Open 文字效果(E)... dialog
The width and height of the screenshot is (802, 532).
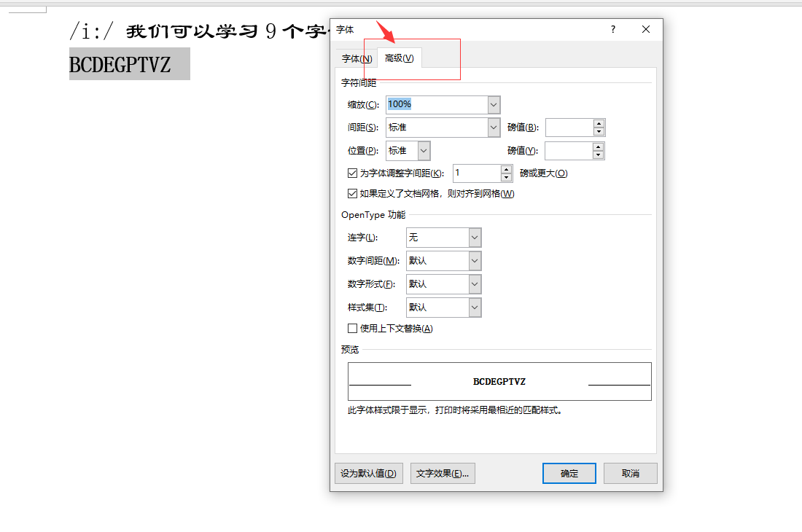tap(443, 473)
